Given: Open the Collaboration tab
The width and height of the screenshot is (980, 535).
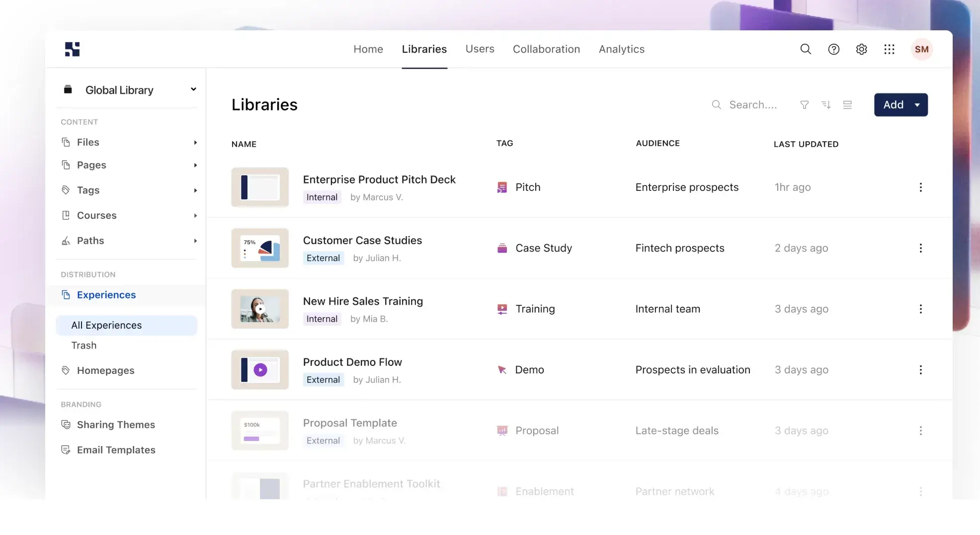Looking at the screenshot, I should [x=546, y=49].
